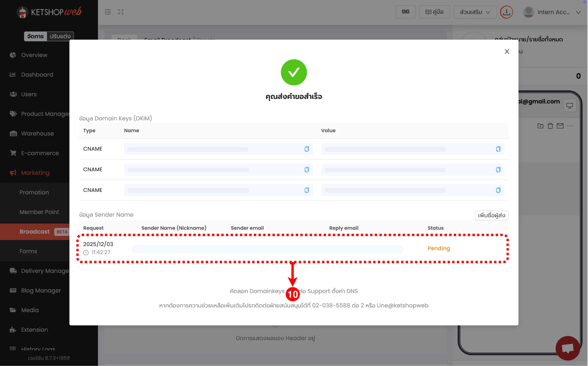Copy the first CNAME name value
Viewport: 588px width, 366px height.
coord(307,149)
